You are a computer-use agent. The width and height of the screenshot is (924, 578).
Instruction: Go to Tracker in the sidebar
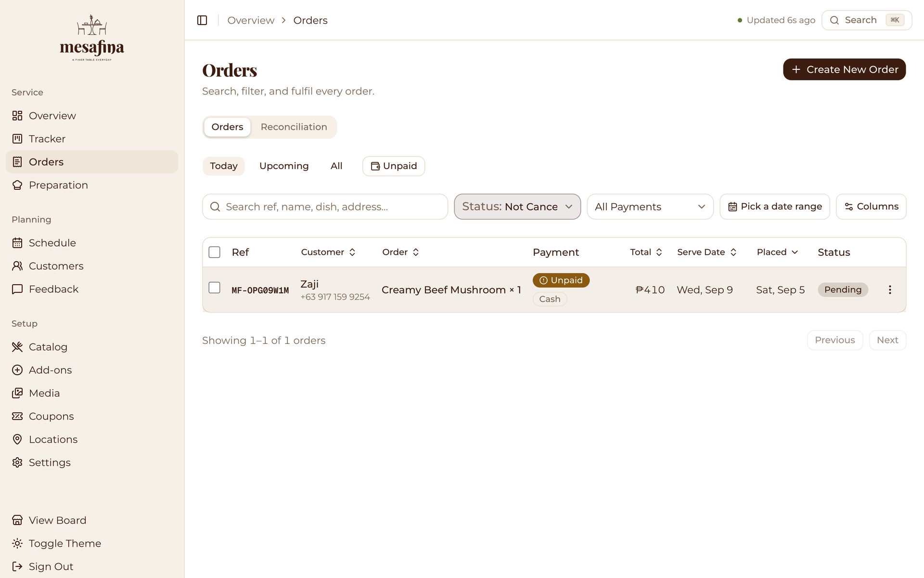point(92,139)
